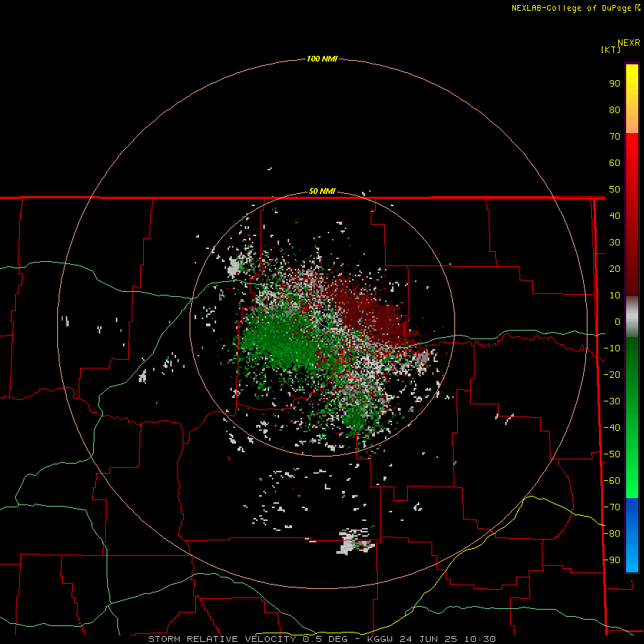The height and width of the screenshot is (644, 644).
Task: Click the 50 value on the velocity scale
Action: click(615, 190)
